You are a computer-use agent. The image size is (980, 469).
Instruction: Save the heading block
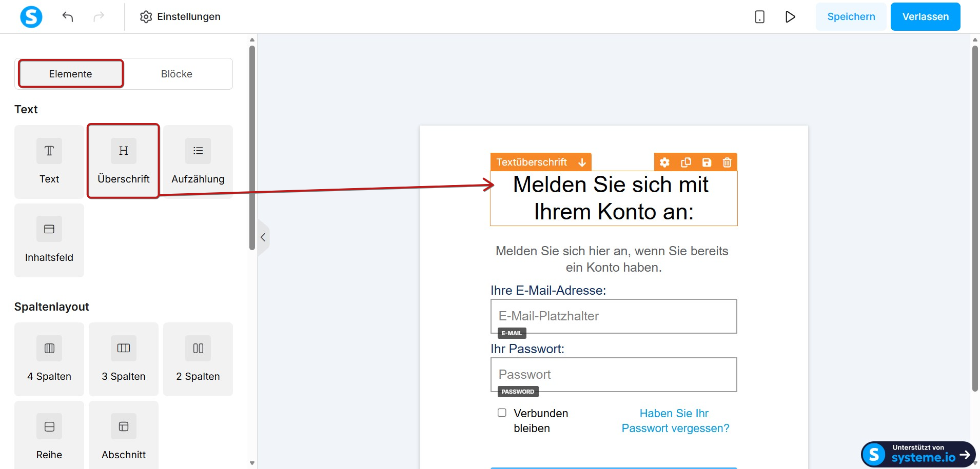707,162
